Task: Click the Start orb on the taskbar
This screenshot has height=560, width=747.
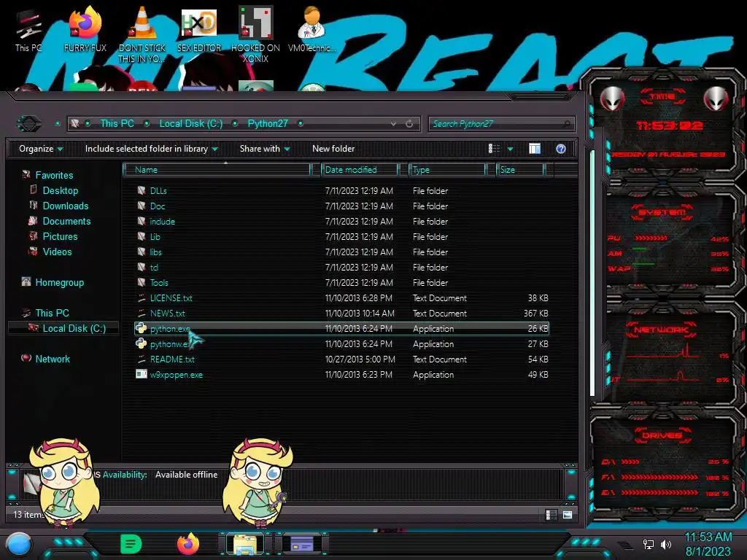Action: (x=19, y=544)
